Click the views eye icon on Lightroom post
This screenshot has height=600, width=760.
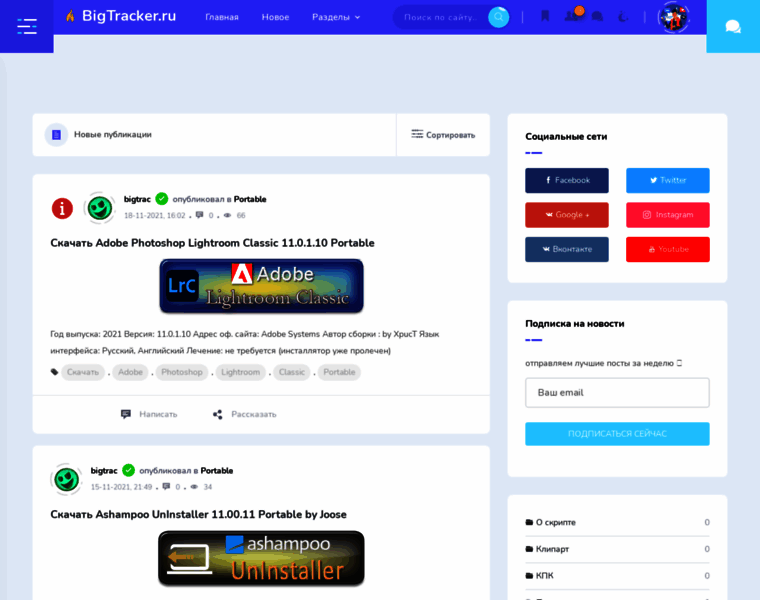click(x=227, y=215)
